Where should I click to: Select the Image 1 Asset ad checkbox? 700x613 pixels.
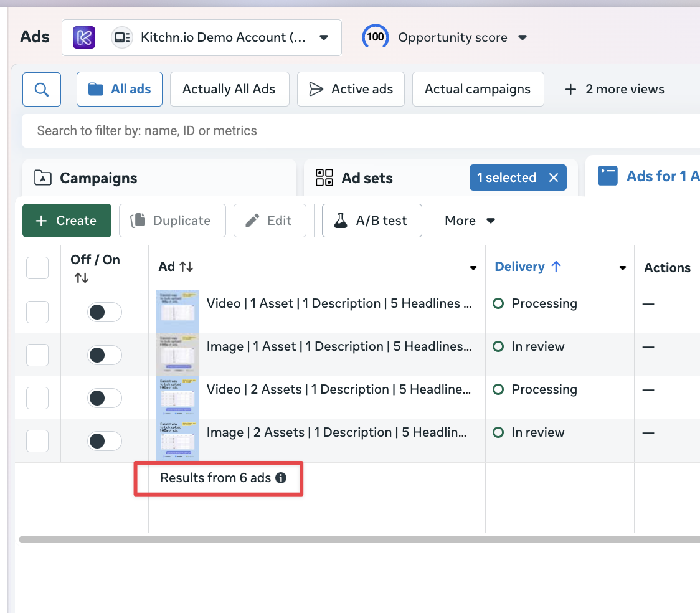(37, 355)
